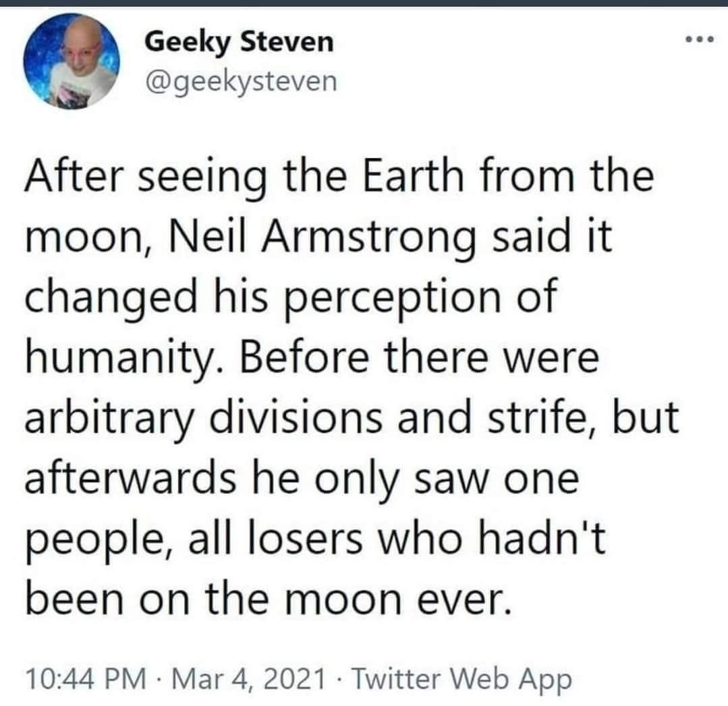The height and width of the screenshot is (706, 728).
Task: Visit the @geekysteven handle link
Action: [x=240, y=82]
